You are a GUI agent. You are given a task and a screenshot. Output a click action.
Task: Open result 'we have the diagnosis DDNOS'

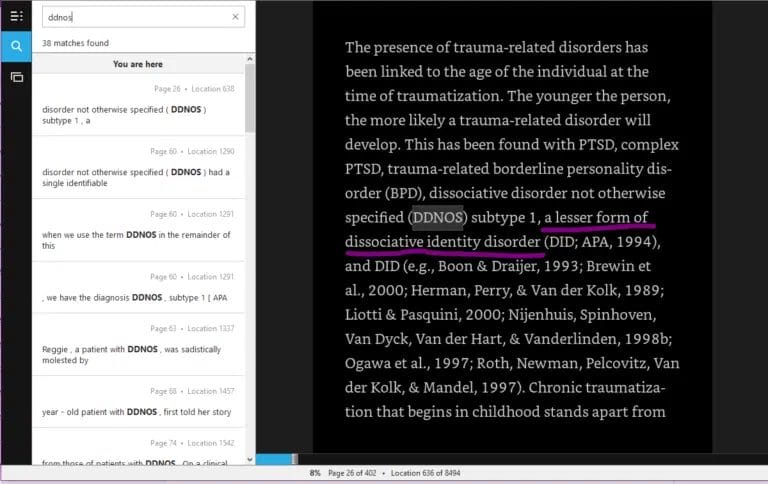pyautogui.click(x=138, y=290)
